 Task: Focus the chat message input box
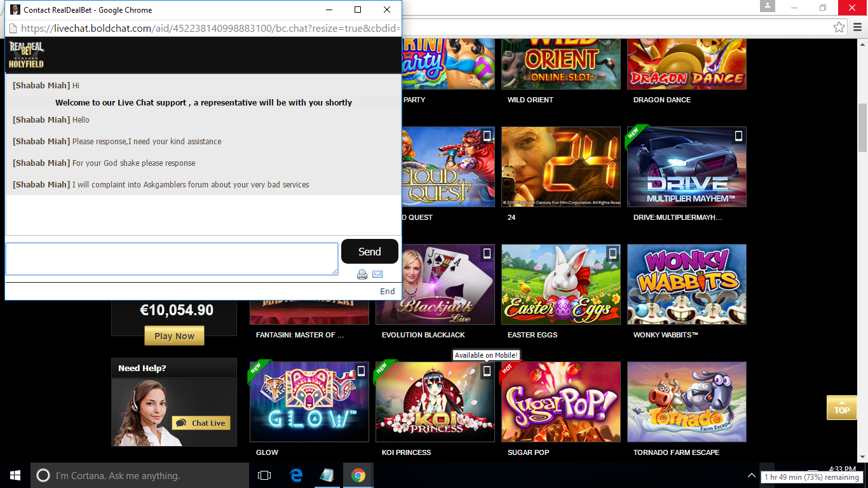click(172, 259)
